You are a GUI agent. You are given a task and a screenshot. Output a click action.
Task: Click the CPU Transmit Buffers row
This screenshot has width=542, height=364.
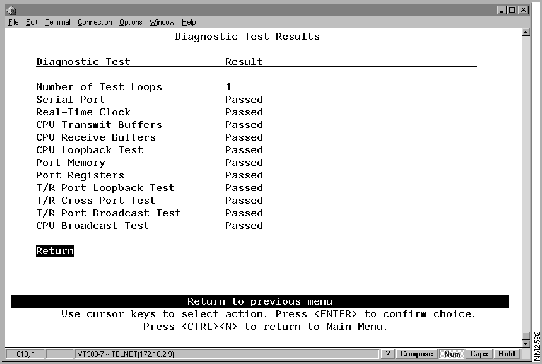point(150,125)
